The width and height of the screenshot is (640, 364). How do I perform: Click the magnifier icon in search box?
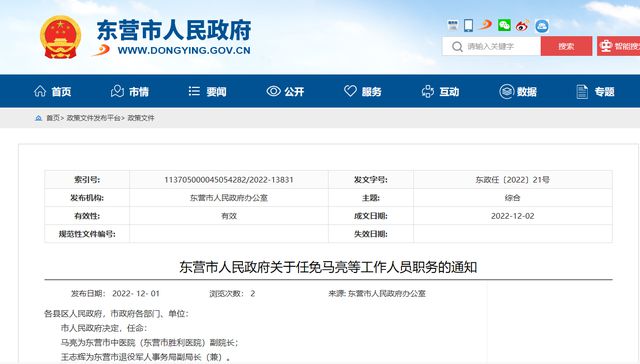coord(457,47)
